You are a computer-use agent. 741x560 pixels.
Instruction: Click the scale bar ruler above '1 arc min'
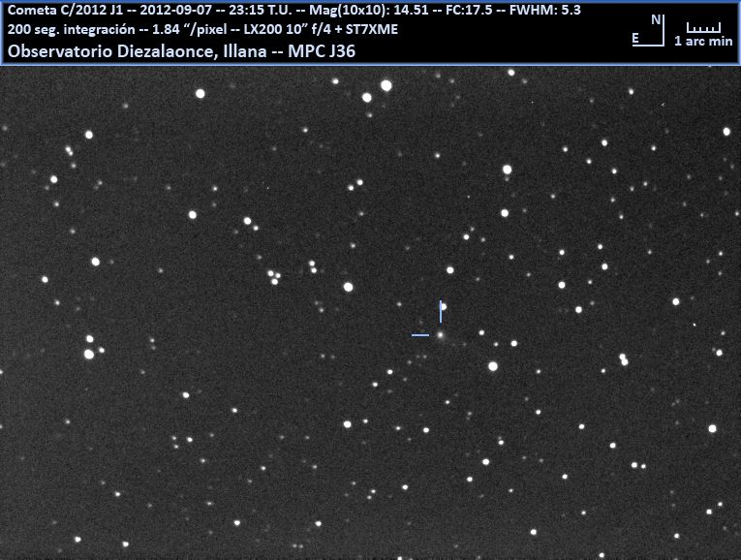(703, 27)
